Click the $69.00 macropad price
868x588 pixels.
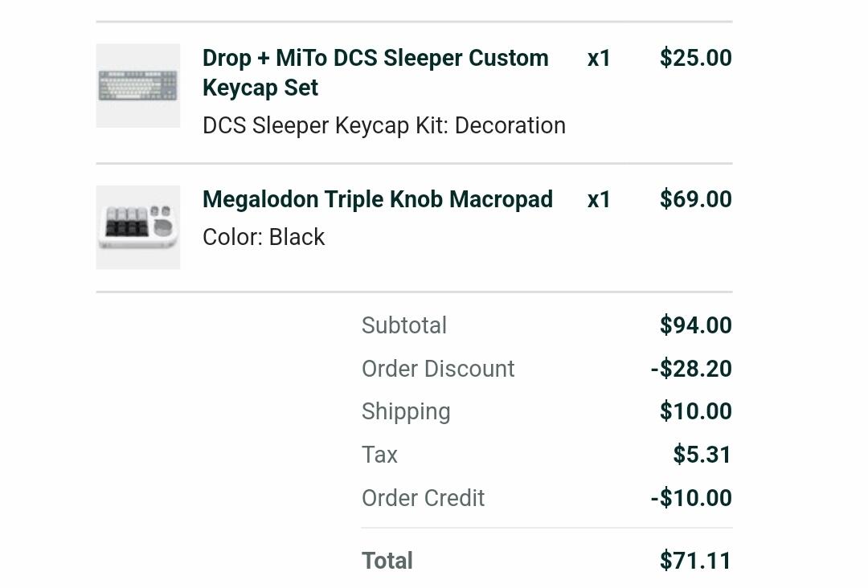coord(696,199)
